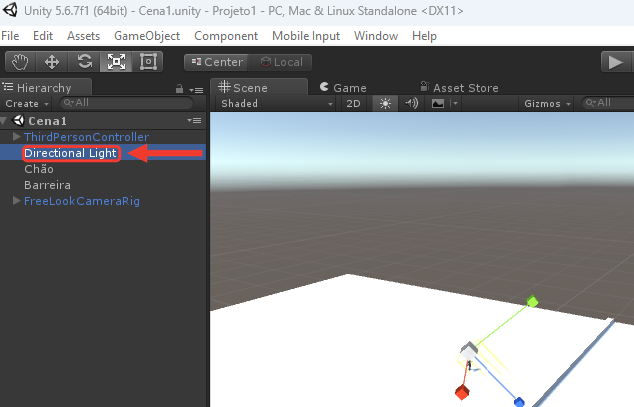Open the GameObject menu
The image size is (634, 407).
pos(147,36)
